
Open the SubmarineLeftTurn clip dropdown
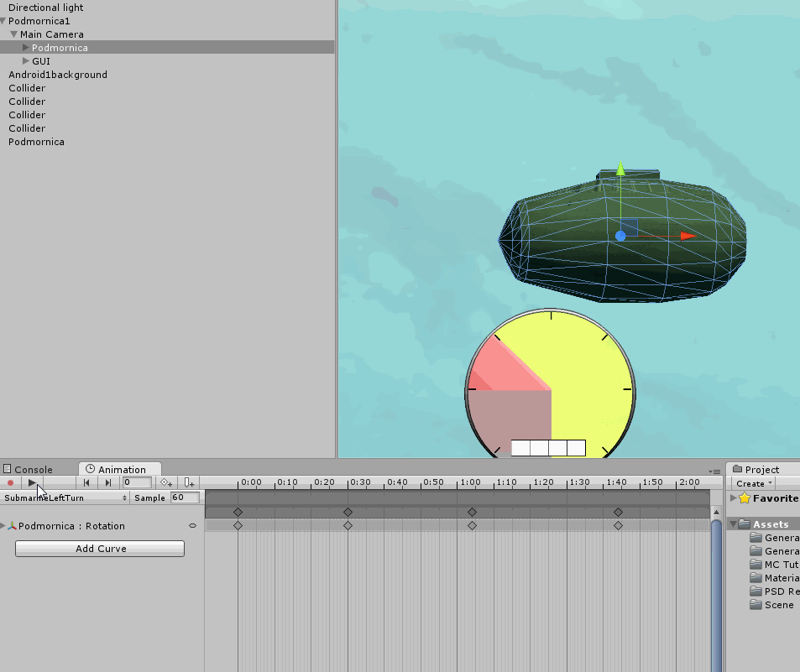pyautogui.click(x=65, y=497)
